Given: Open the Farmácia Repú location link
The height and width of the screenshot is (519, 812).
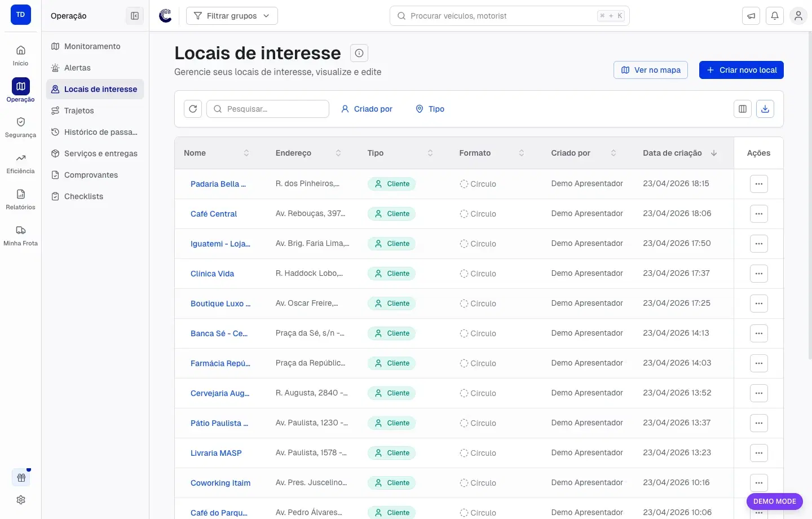Looking at the screenshot, I should [220, 363].
